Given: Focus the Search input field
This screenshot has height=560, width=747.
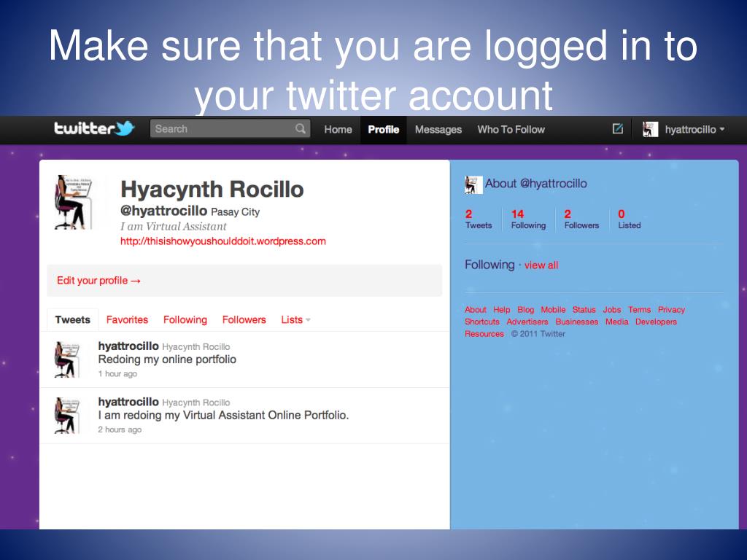Looking at the screenshot, I should pyautogui.click(x=230, y=128).
